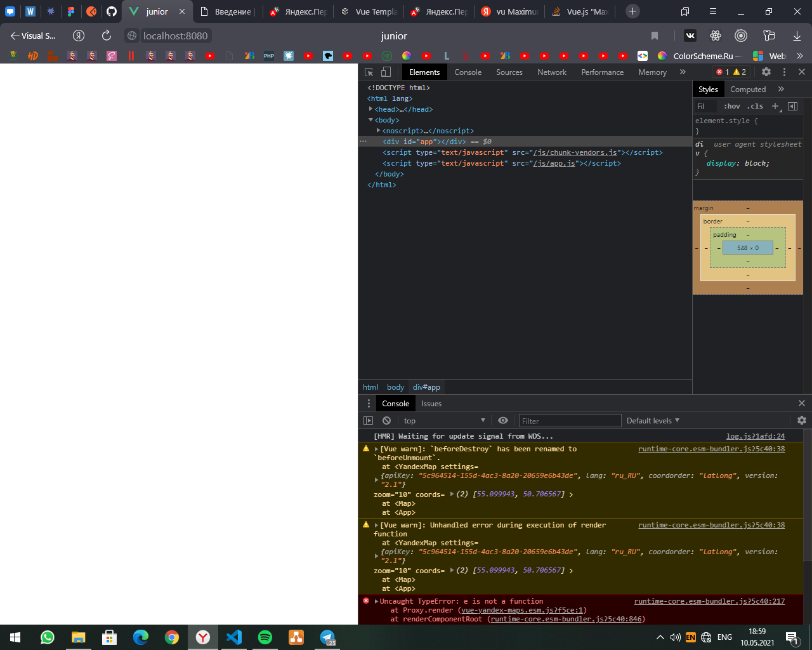Screen dimensions: 812x650
Task: Open the React DevTools extension icon
Action: (716, 36)
